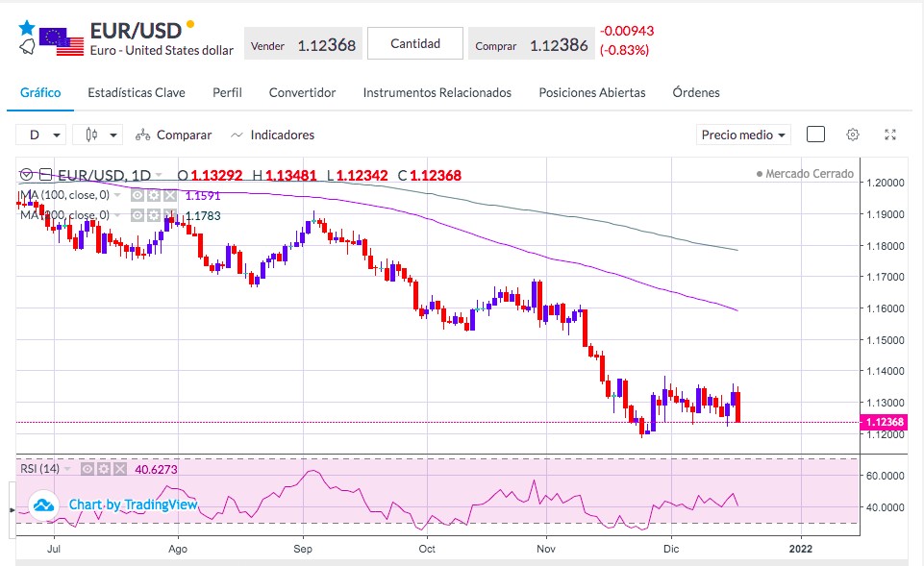The width and height of the screenshot is (924, 566).
Task: Open the Posiciones Abiertas tab
Action: [x=592, y=92]
